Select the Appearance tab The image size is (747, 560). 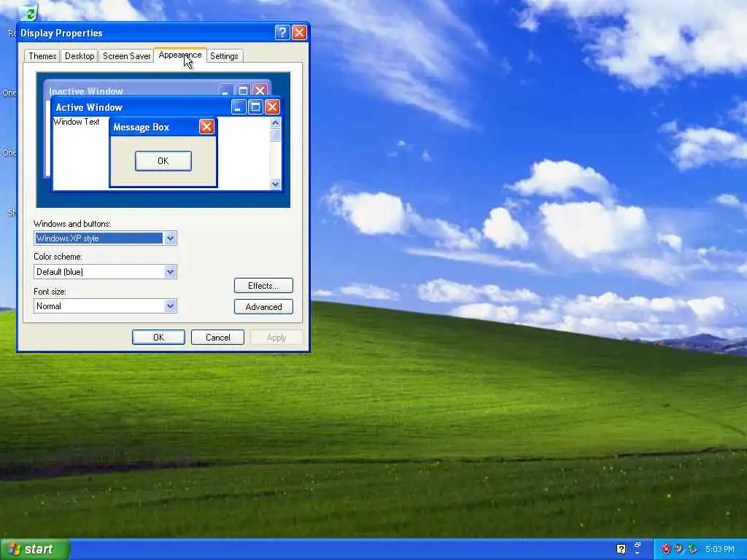[x=180, y=55]
